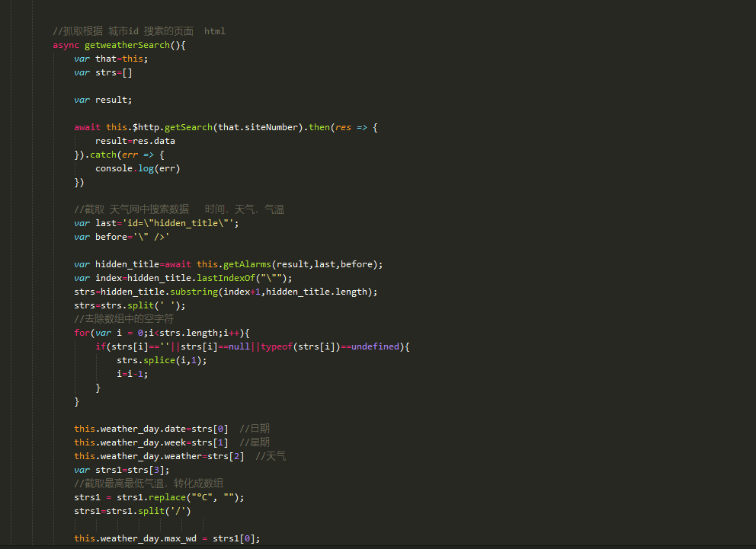
Task: Click the line defining var last hidden_title
Action: coord(156,223)
